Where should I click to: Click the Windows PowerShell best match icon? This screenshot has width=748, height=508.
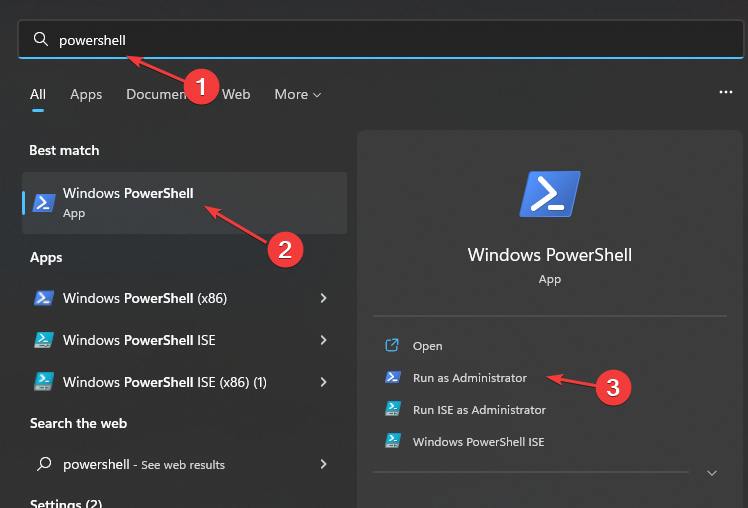(x=44, y=203)
